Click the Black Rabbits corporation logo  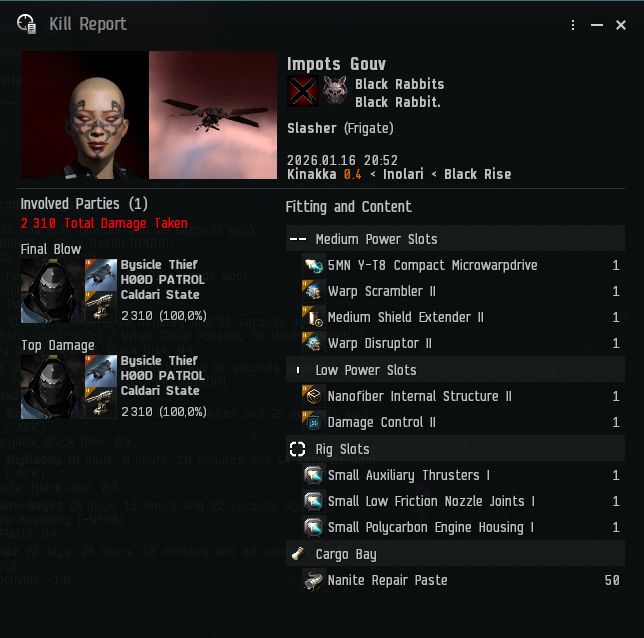pyautogui.click(x=335, y=91)
